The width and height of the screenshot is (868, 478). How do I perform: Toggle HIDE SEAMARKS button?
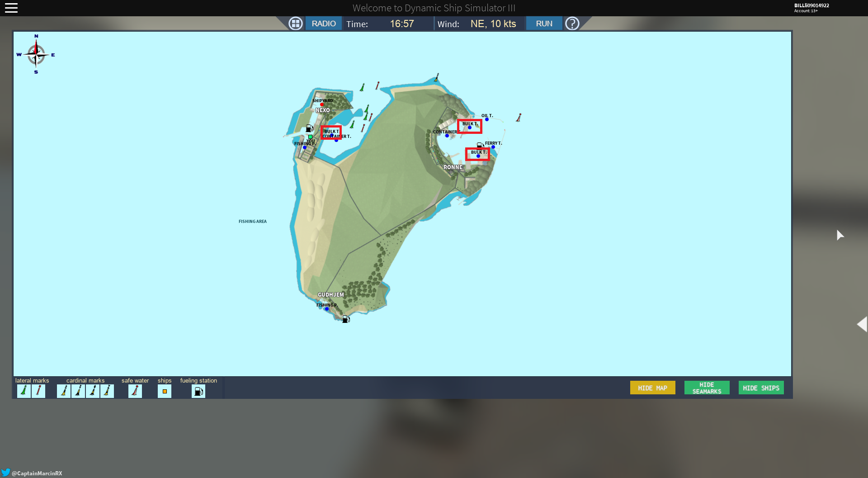pos(707,388)
